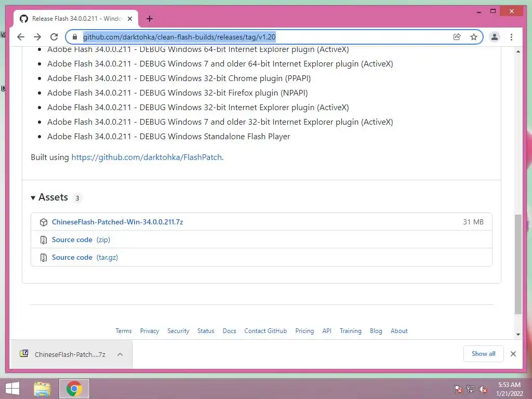Open File Explorer from the taskbar
This screenshot has width=532, height=399.
42,389
